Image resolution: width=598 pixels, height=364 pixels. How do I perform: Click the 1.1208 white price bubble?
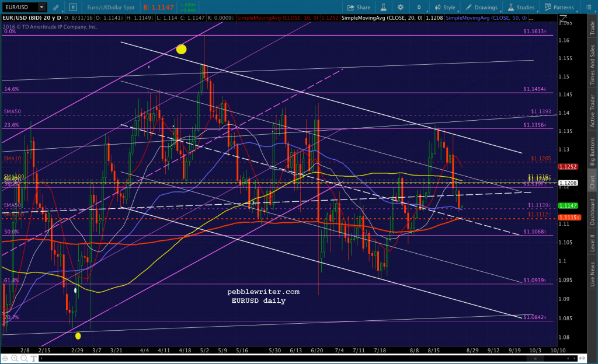568,183
